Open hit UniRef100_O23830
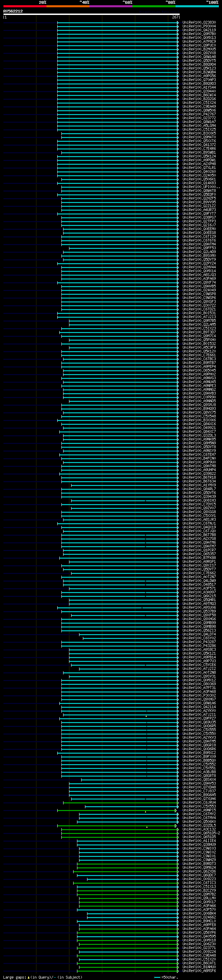Screen dimensions: 222x980 pos(199,23)
